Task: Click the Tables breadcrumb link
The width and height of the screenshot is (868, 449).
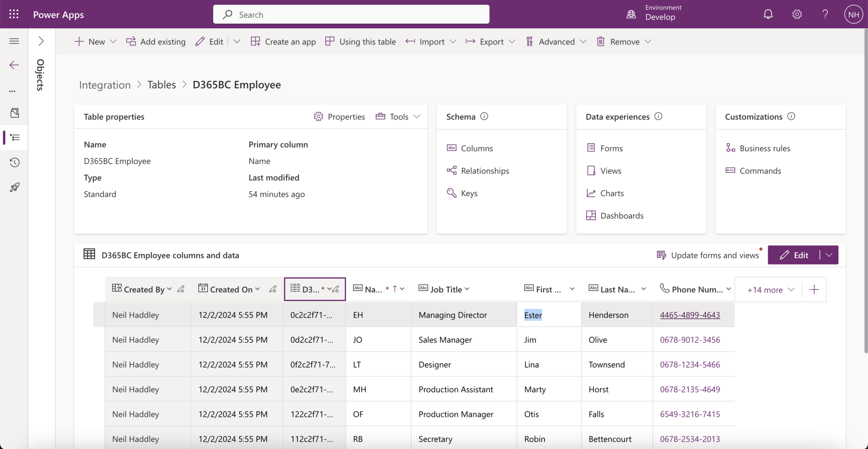Action: [x=161, y=85]
